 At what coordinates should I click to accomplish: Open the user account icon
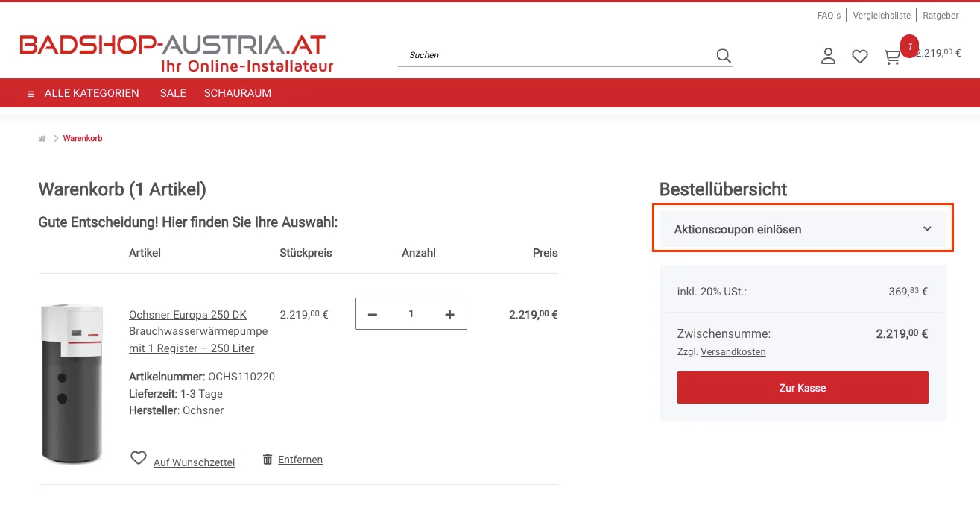click(x=828, y=56)
